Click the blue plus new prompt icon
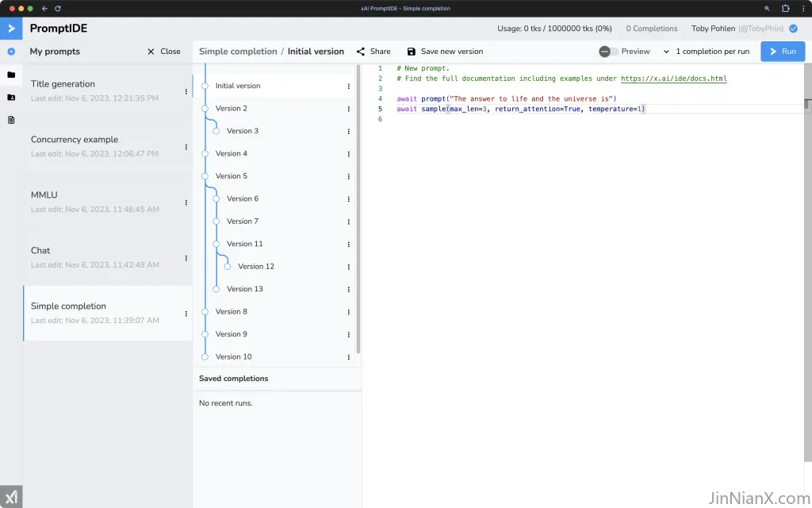Screen dimensions: 812x508 [x=11, y=52]
